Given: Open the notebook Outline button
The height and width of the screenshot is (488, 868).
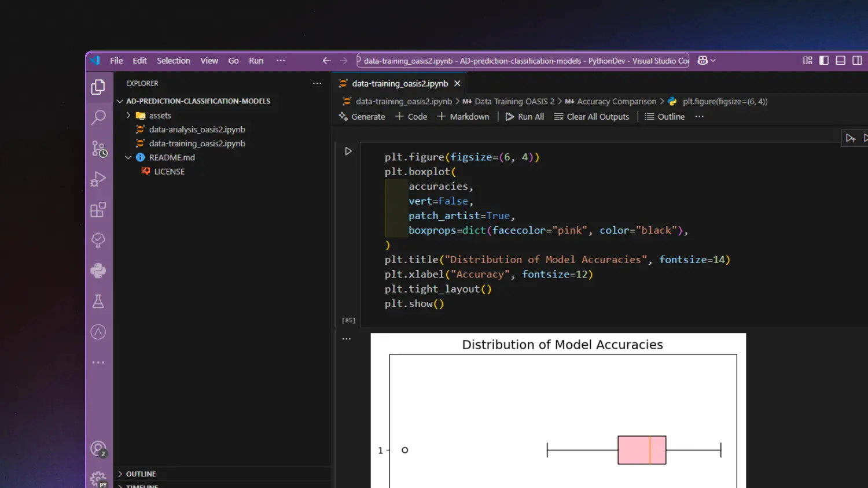Looking at the screenshot, I should (665, 116).
